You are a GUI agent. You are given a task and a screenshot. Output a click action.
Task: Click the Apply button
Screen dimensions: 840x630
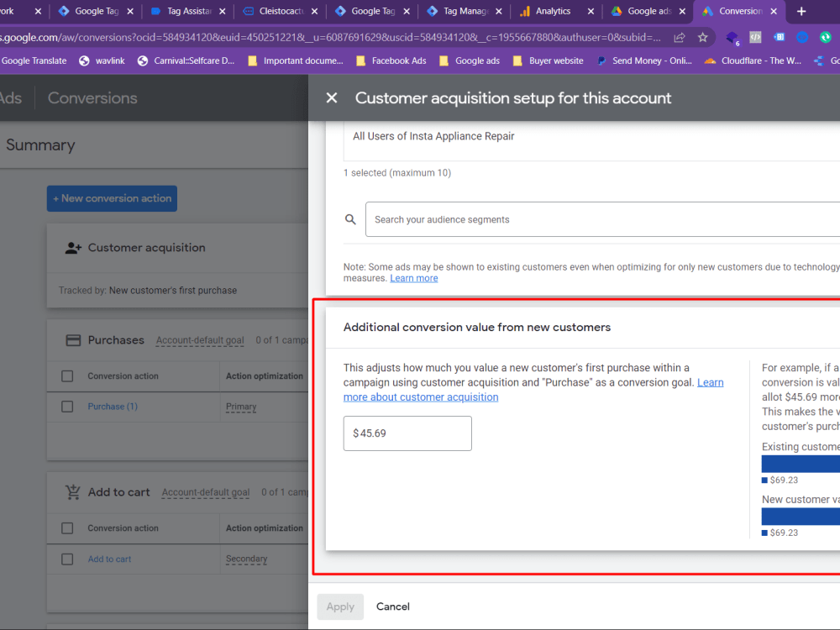click(340, 606)
